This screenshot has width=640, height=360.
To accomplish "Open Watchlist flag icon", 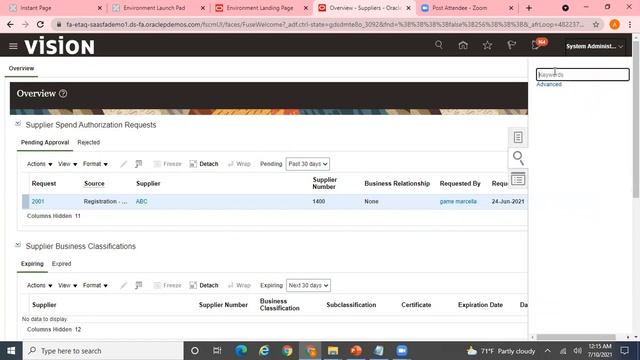I will (511, 45).
